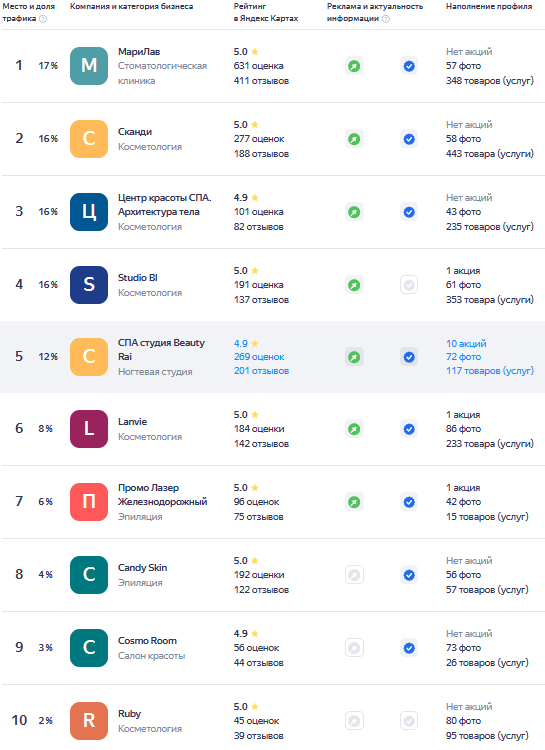Select the Ruby company orange avatar
Screen dimensions: 545x750
[89, 721]
